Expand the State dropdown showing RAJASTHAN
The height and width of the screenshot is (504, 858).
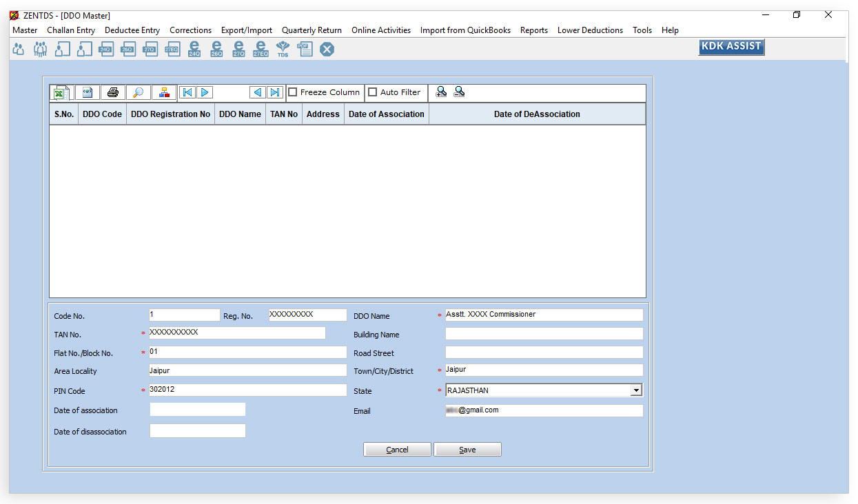tap(635, 390)
